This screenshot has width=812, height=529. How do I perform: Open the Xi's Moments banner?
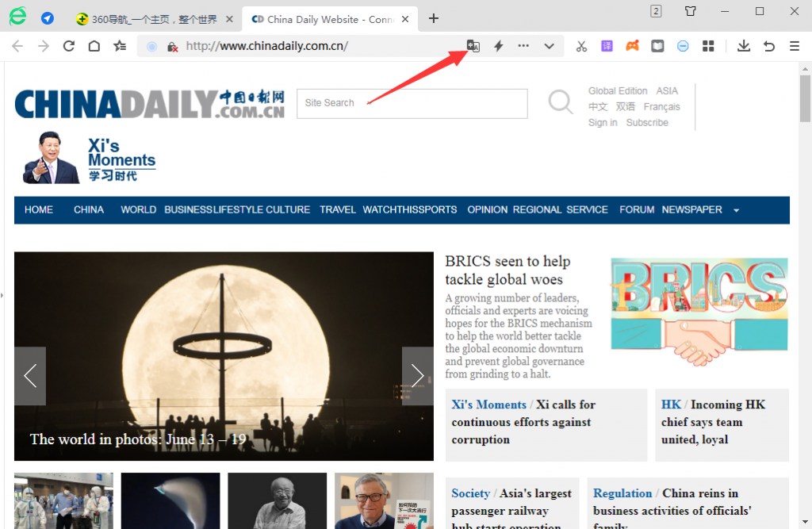[89, 158]
